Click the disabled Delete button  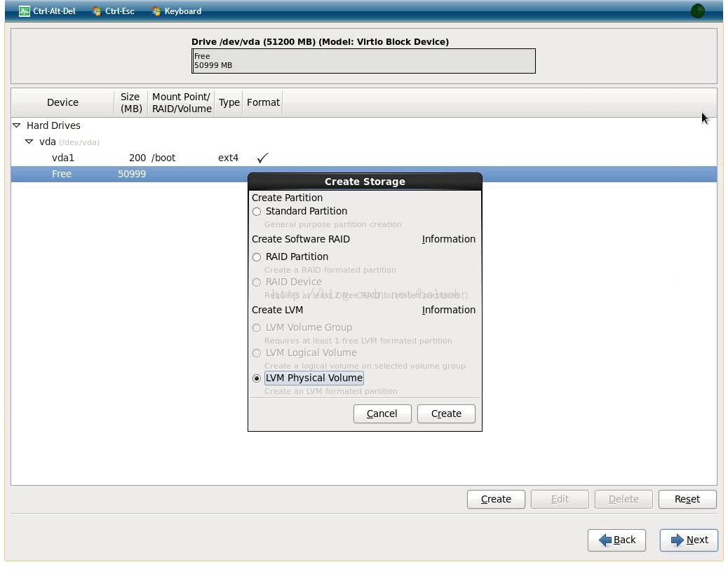pyautogui.click(x=623, y=499)
